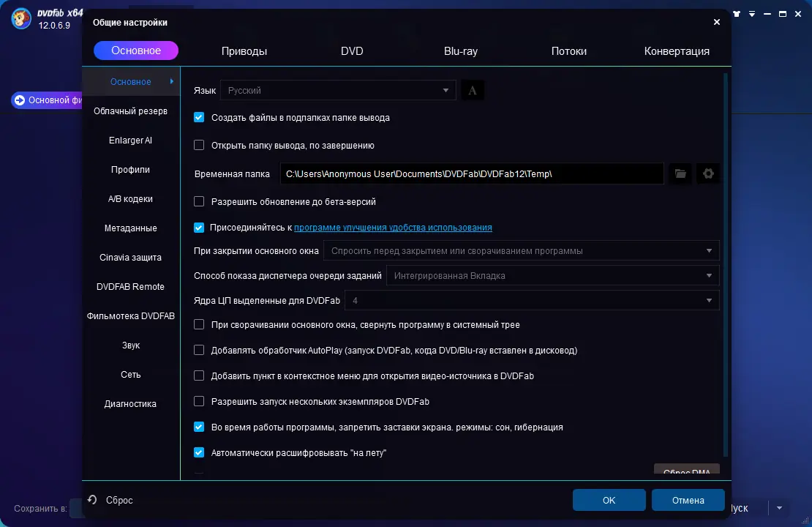Expand Основное sidebar arrow

pyautogui.click(x=171, y=81)
